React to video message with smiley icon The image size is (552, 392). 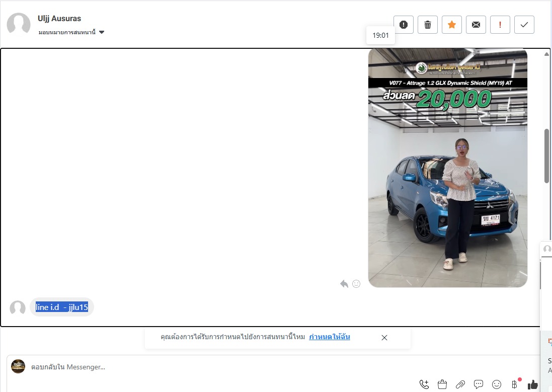pos(356,284)
